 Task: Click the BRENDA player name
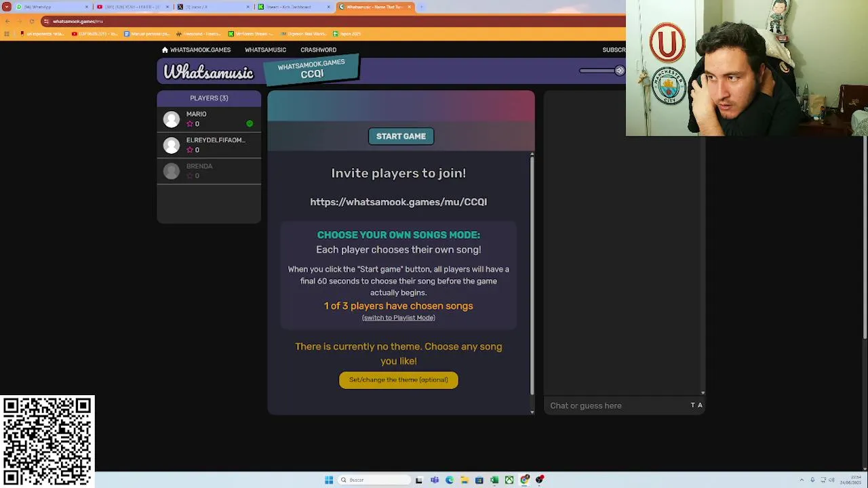click(x=199, y=166)
